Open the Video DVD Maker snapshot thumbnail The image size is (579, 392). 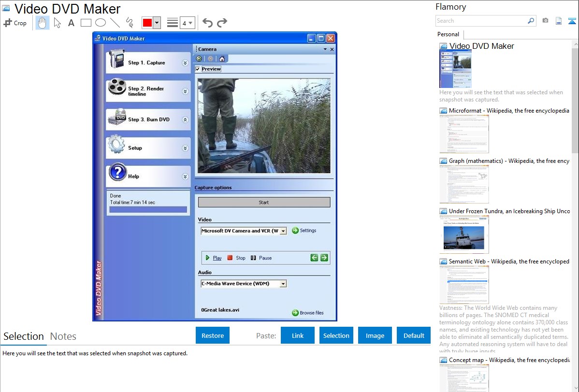click(455, 69)
